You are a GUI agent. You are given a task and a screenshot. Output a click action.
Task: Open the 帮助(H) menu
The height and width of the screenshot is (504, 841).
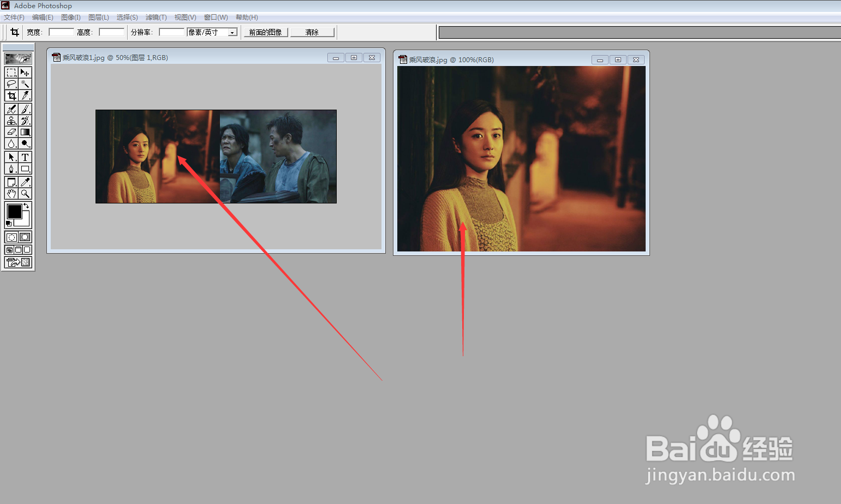(247, 17)
